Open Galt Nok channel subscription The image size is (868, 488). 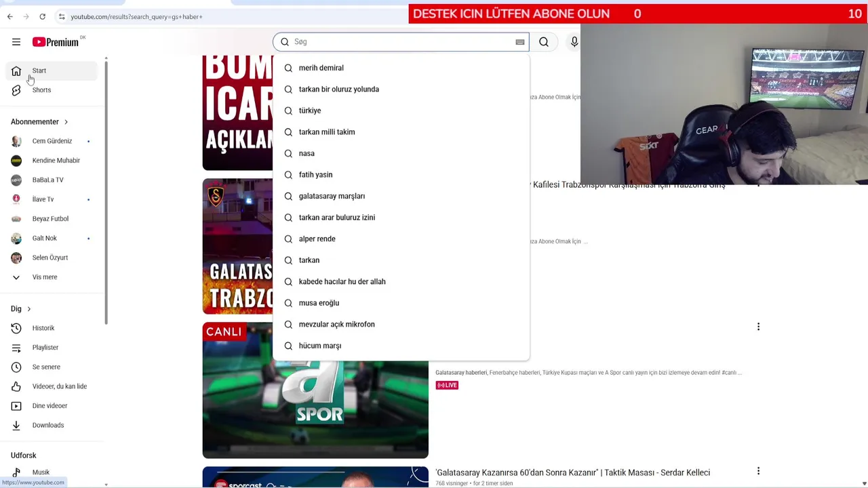pyautogui.click(x=52, y=238)
